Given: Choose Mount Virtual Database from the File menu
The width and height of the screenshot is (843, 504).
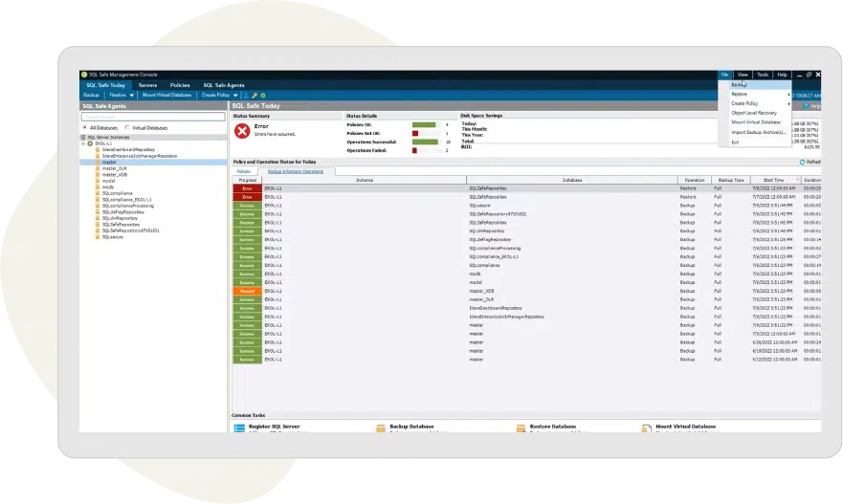Looking at the screenshot, I should (x=755, y=122).
